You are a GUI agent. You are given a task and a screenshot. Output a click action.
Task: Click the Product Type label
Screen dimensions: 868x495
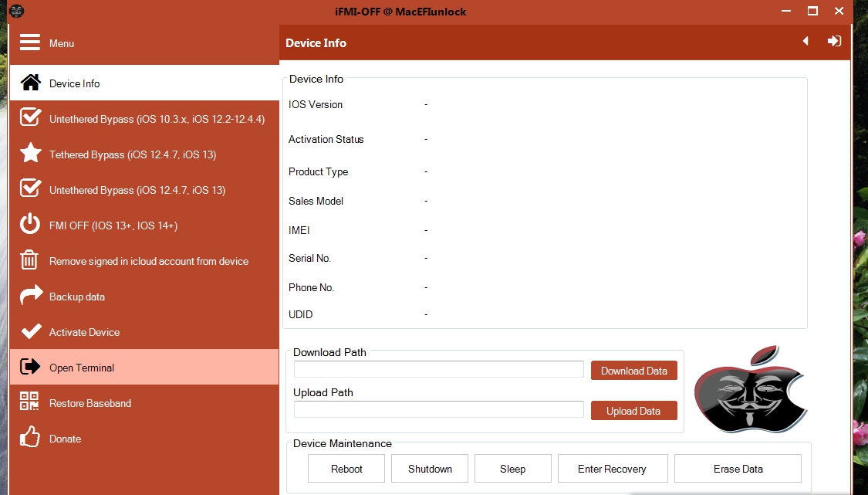pyautogui.click(x=319, y=172)
